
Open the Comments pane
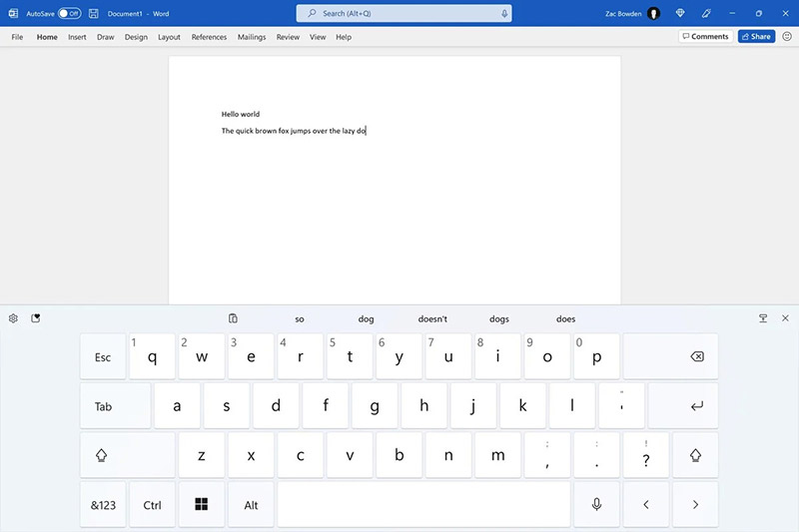pos(706,36)
